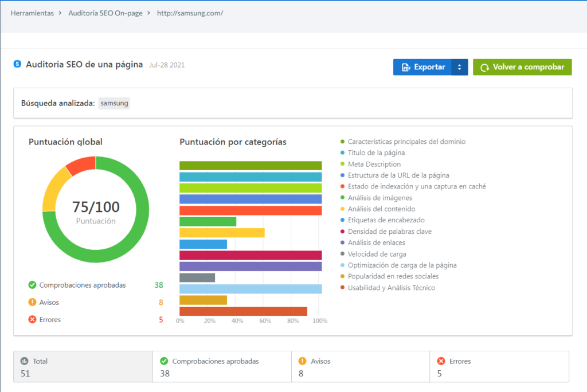Click the red X icon in the bottom Errores tab

pos(441,361)
